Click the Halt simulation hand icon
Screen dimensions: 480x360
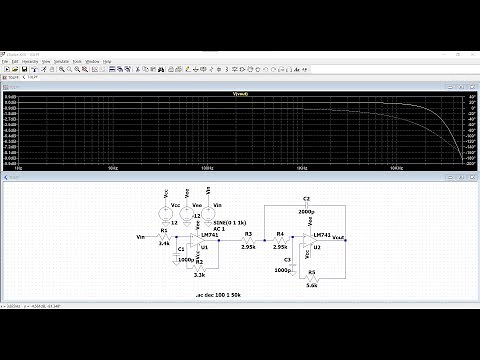tap(52, 69)
